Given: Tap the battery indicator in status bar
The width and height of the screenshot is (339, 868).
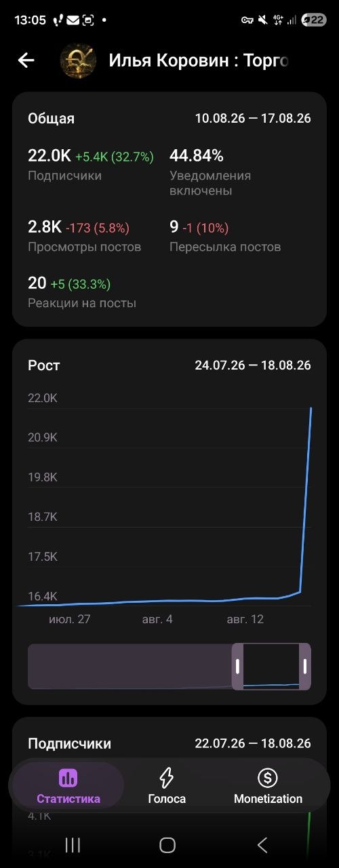Looking at the screenshot, I should pos(314,20).
